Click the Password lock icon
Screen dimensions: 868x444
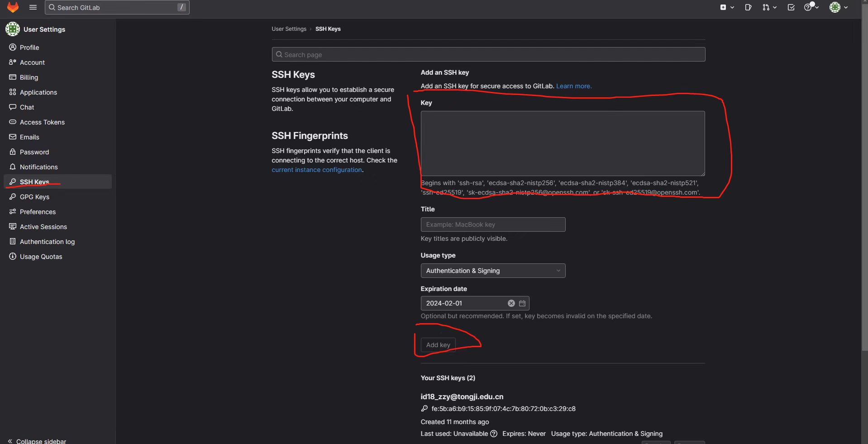[x=13, y=152]
